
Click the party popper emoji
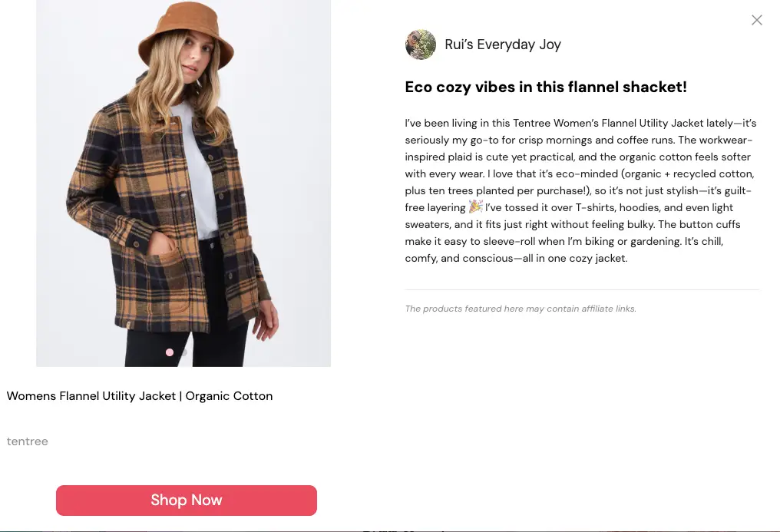(x=475, y=207)
